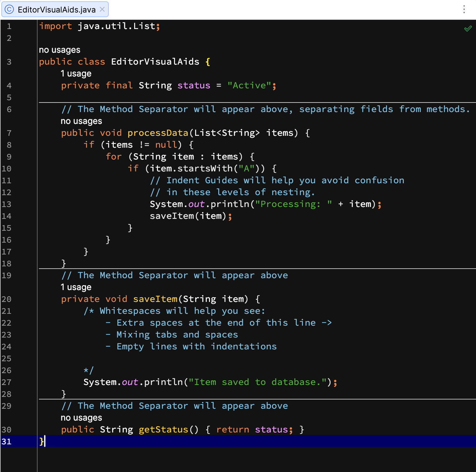Click "Item saved to database." string literal

[258, 382]
